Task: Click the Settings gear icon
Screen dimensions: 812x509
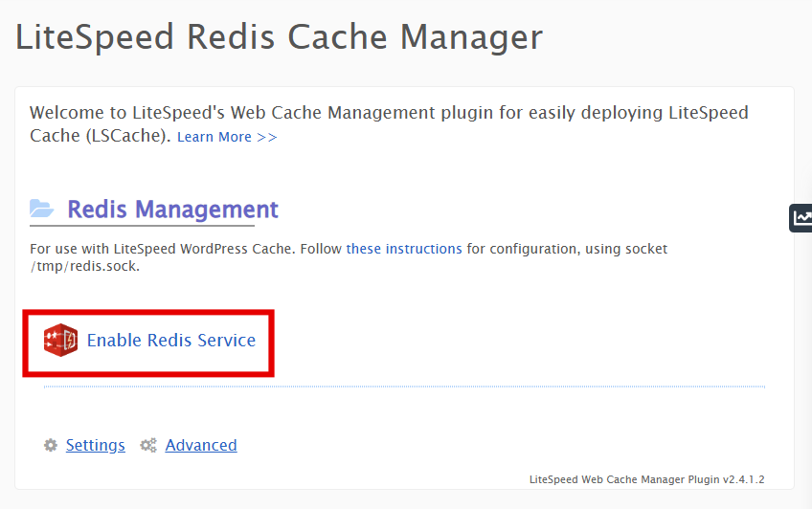Action: (50, 446)
